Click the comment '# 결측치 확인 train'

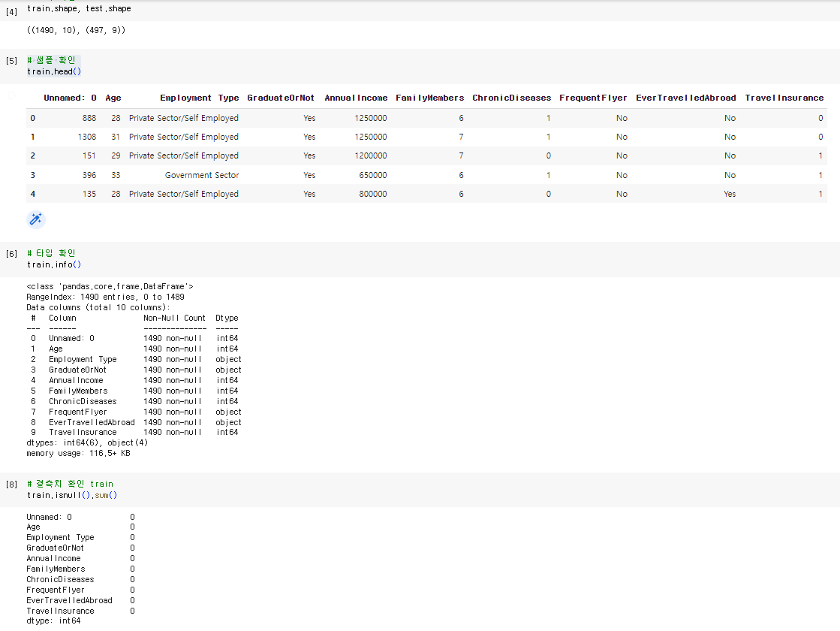point(70,484)
